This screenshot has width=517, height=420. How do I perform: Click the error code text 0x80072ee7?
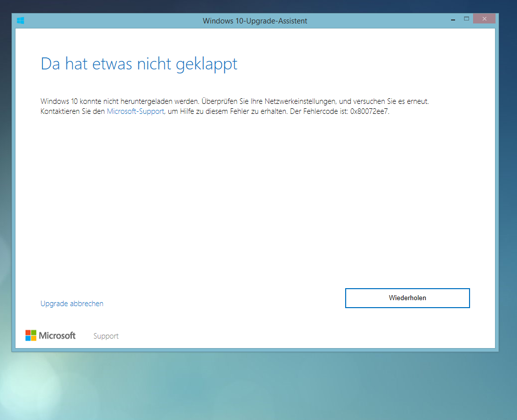(x=369, y=111)
